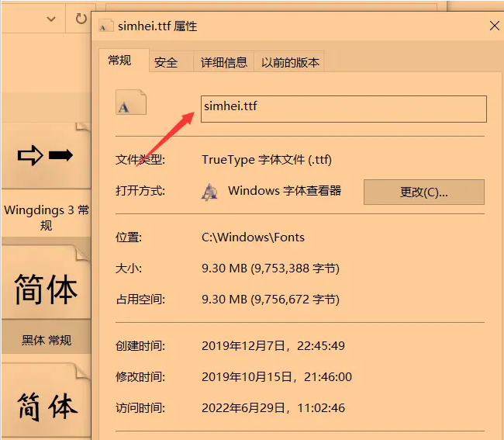
Task: Open the 详细信息 tab
Action: coord(224,62)
